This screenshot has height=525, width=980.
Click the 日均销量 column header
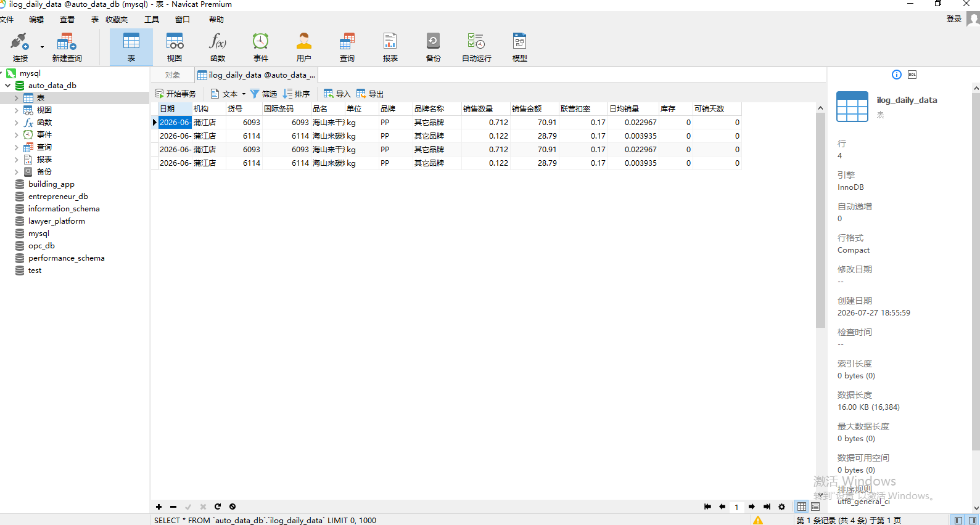633,109
